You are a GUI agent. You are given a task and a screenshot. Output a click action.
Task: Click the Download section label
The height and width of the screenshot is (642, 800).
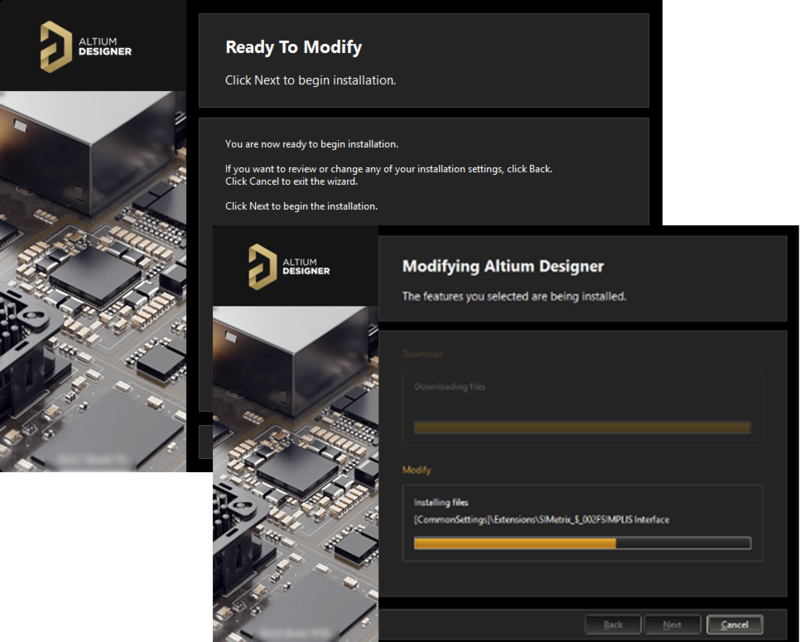click(425, 353)
